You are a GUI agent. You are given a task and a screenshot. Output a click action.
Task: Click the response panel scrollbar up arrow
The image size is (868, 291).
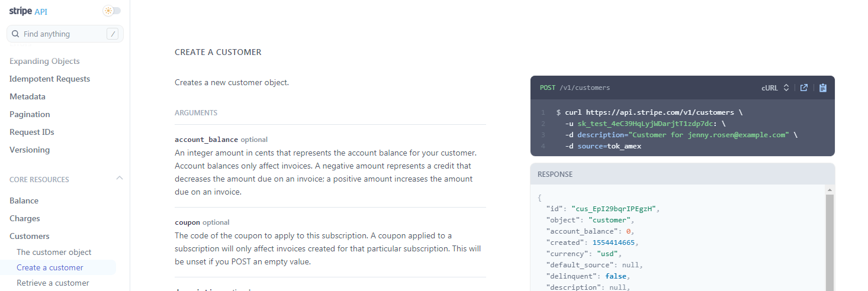830,190
